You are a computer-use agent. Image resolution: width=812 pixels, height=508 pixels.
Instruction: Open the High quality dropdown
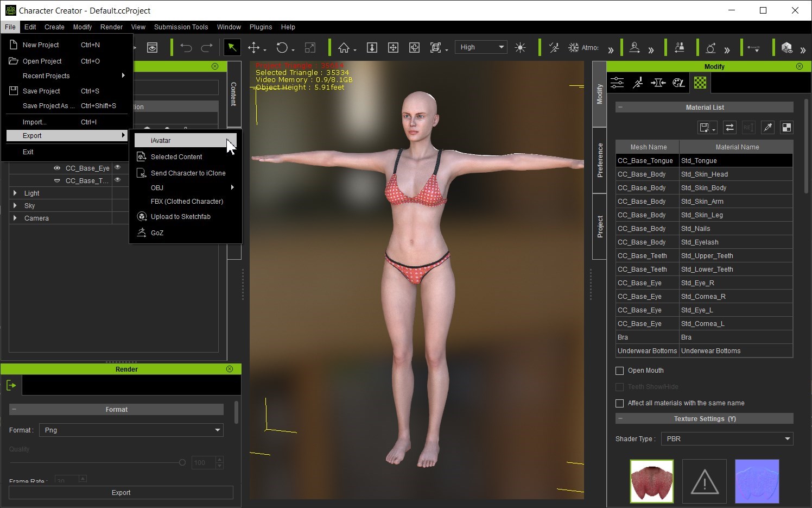pos(481,47)
